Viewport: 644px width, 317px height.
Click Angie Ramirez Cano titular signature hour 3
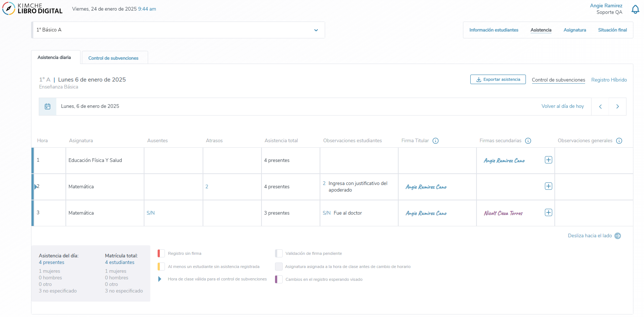[426, 213]
